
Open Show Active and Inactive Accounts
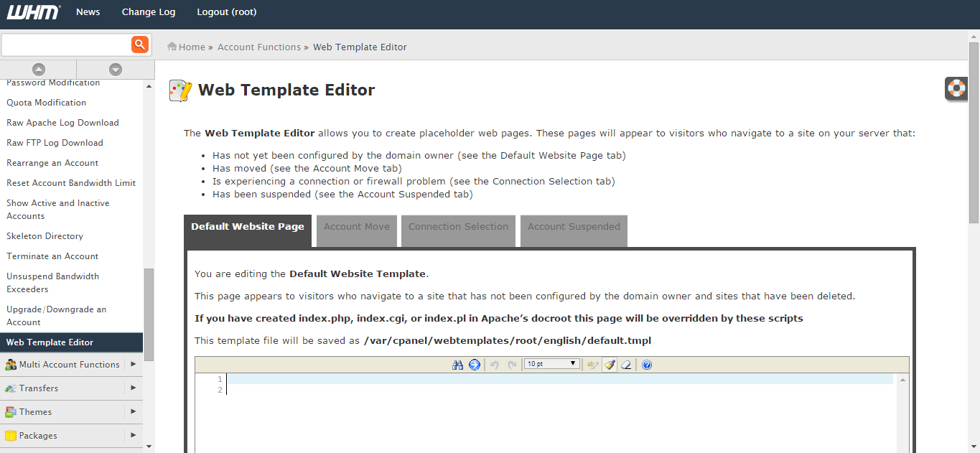click(58, 210)
